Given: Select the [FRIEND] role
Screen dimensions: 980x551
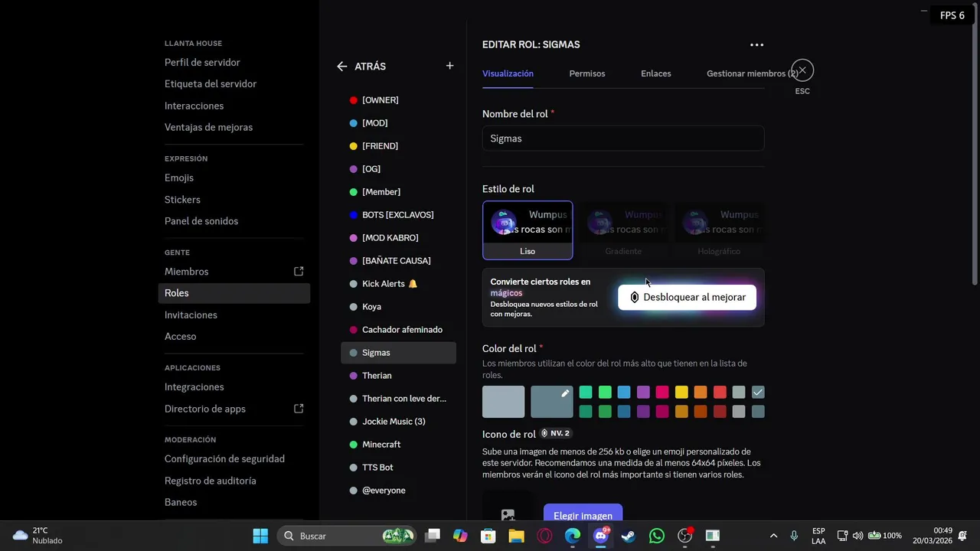Looking at the screenshot, I should 398,146.
